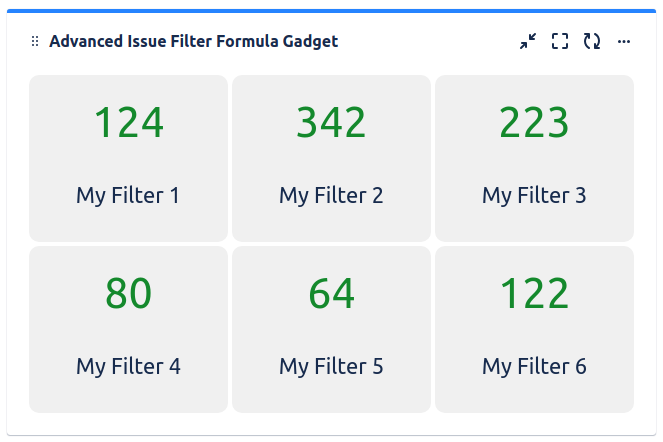This screenshot has height=442, width=663.
Task: Refresh the Formula Gadget data
Action: (592, 42)
